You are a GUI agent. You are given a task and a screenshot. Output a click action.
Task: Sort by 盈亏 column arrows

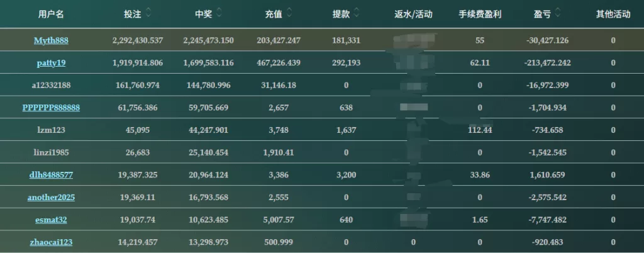557,13
